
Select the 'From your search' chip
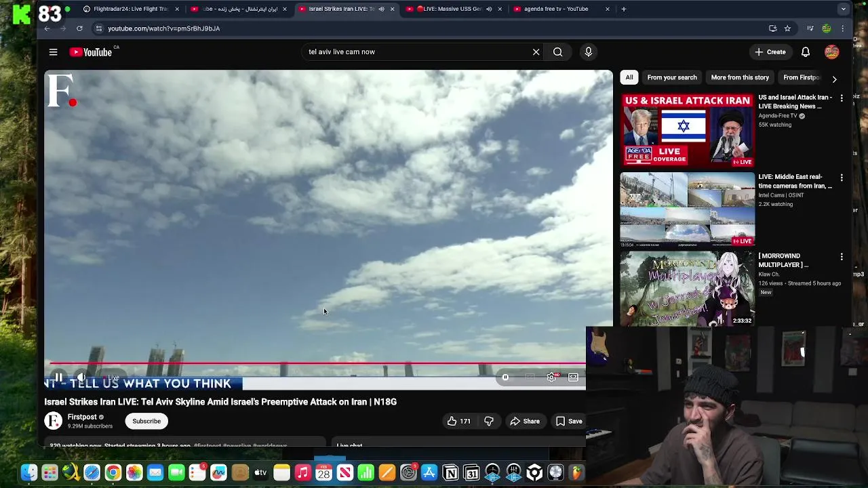click(x=672, y=77)
